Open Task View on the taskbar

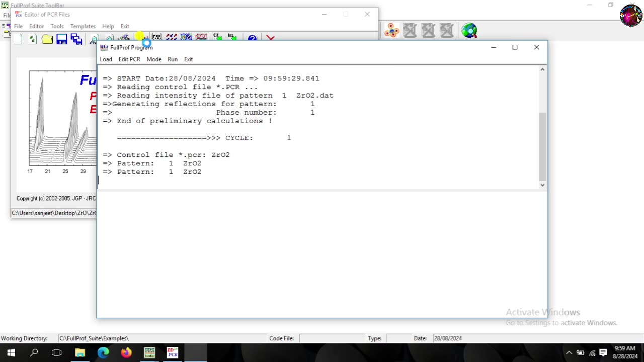(56, 353)
